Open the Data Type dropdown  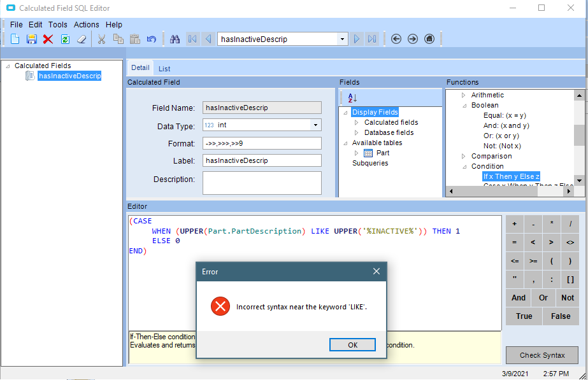(x=316, y=125)
